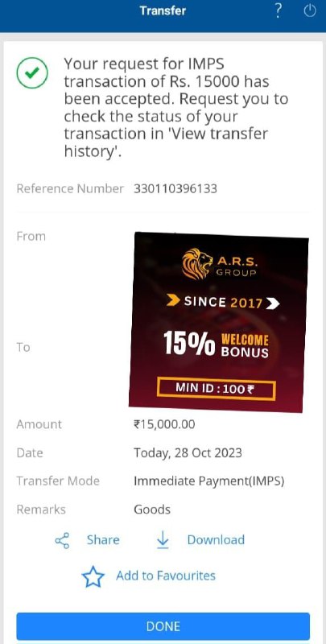Tap the MIN ID : 100₹ box
This screenshot has width=326, height=644.
[x=216, y=390]
